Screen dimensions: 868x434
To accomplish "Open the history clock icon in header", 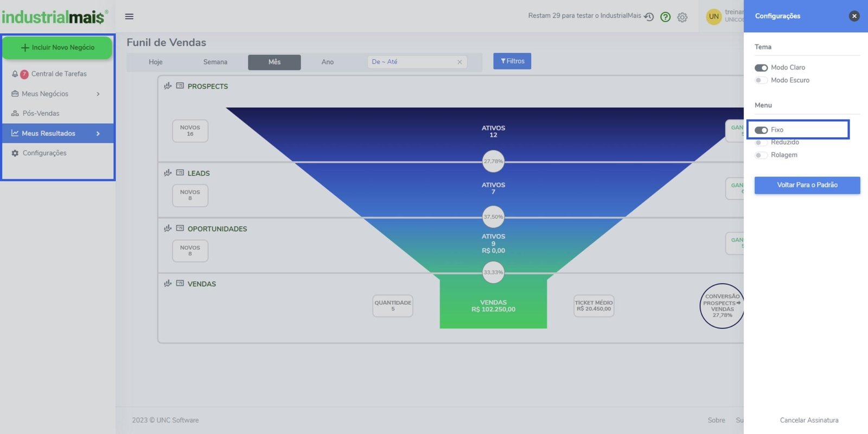I will pos(649,17).
